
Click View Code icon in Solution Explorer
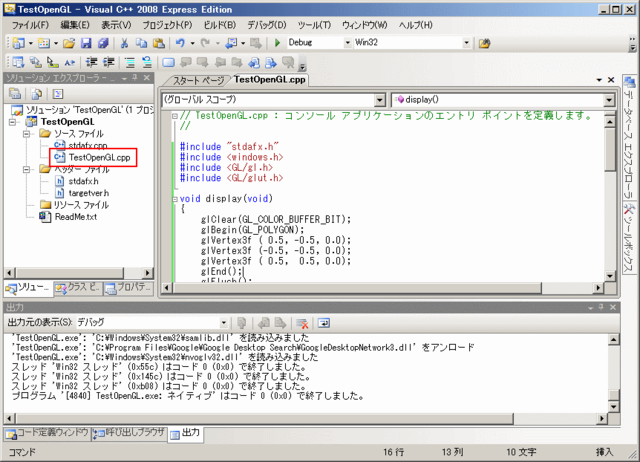tap(58, 93)
